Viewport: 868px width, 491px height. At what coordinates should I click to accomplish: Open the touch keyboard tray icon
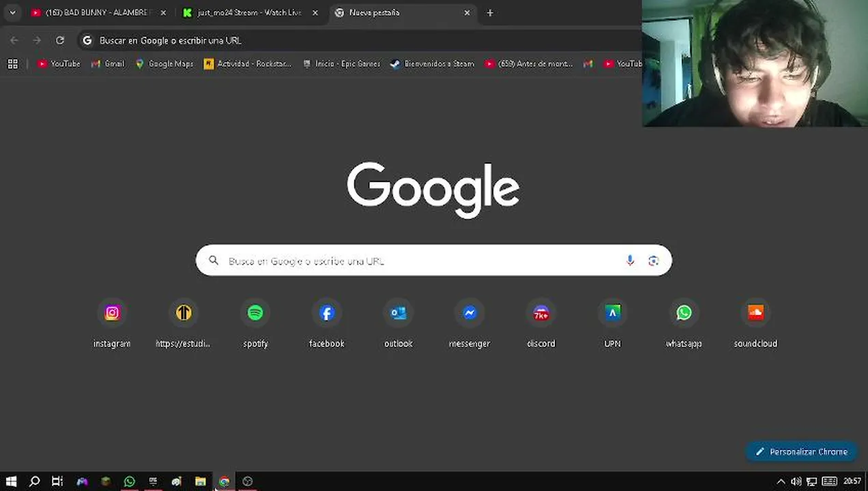click(829, 481)
